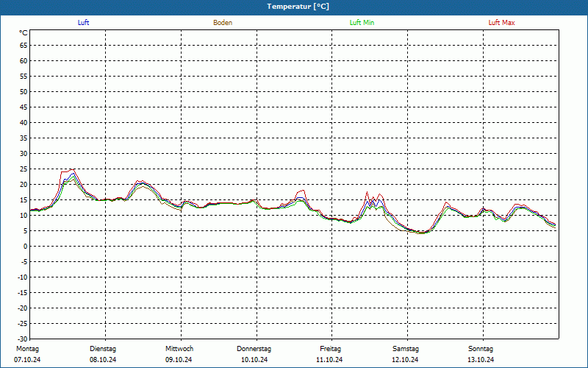
Task: Click the date 13.10.24
Action: 481,360
